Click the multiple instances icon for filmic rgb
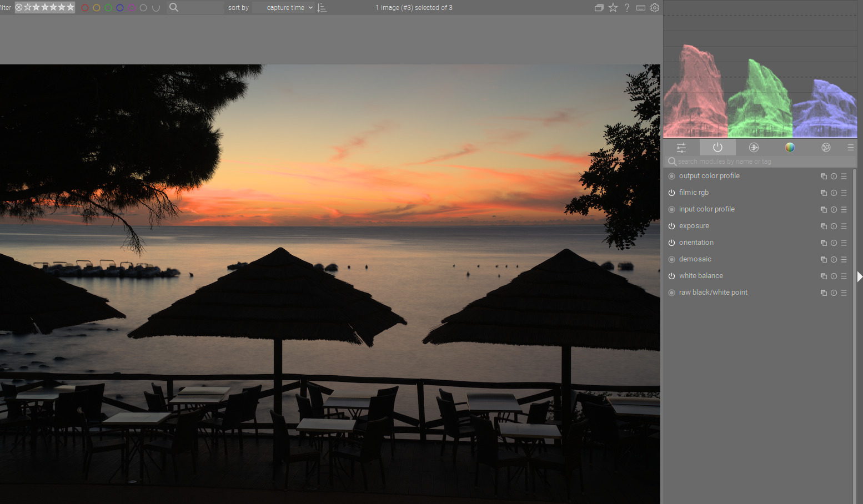This screenshot has width=863, height=504. pyautogui.click(x=824, y=193)
